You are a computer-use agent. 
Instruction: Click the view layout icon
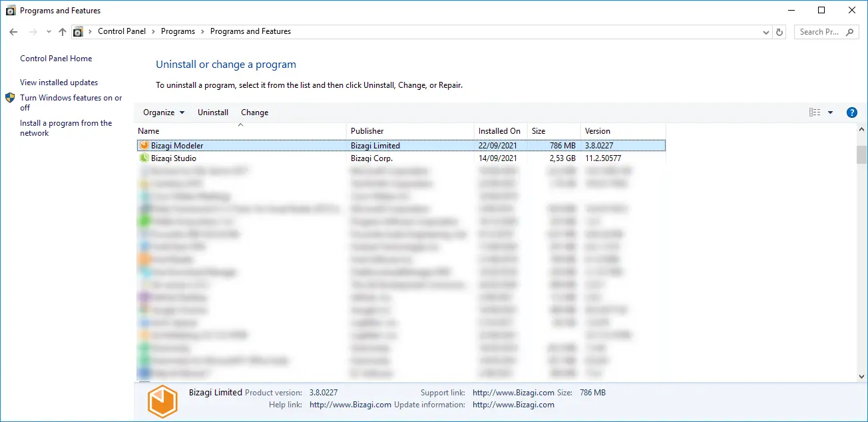coord(815,112)
